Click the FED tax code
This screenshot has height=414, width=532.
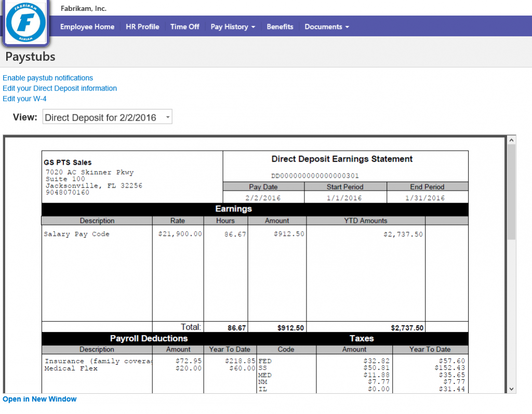(x=265, y=362)
